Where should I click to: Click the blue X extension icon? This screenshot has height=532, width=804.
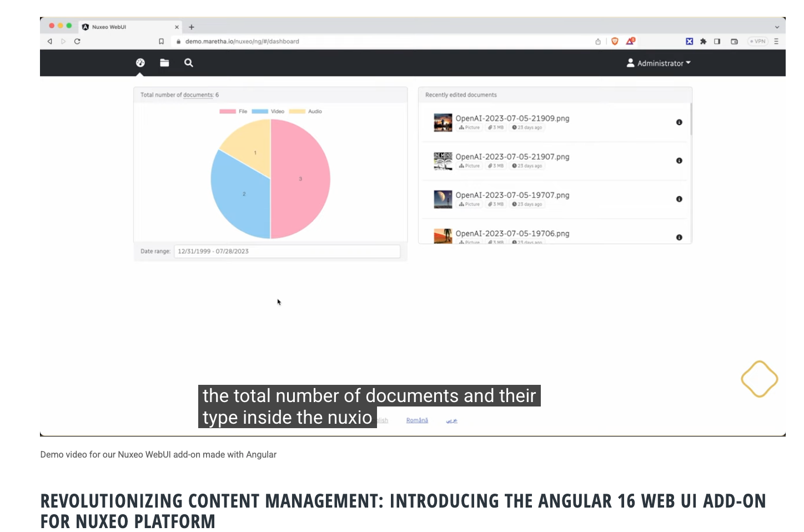(x=689, y=41)
